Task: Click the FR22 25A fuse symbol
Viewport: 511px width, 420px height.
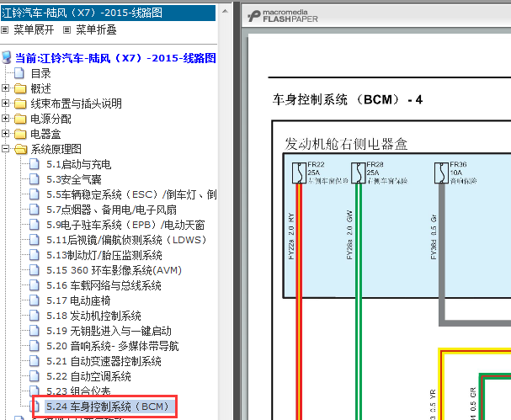Action: [x=299, y=173]
